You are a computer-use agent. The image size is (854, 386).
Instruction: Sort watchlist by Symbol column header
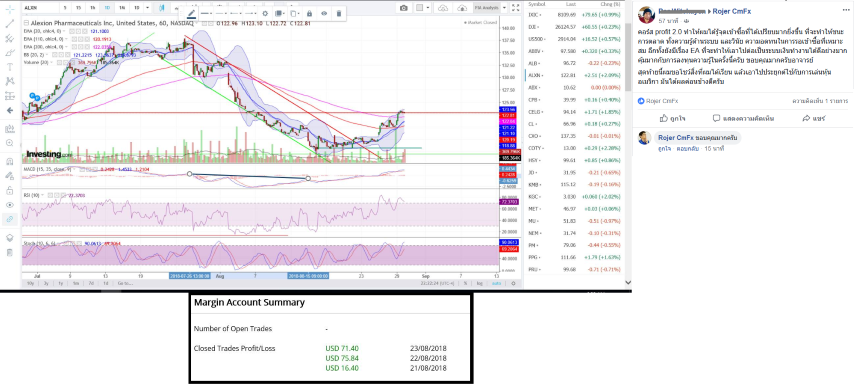tap(536, 4)
